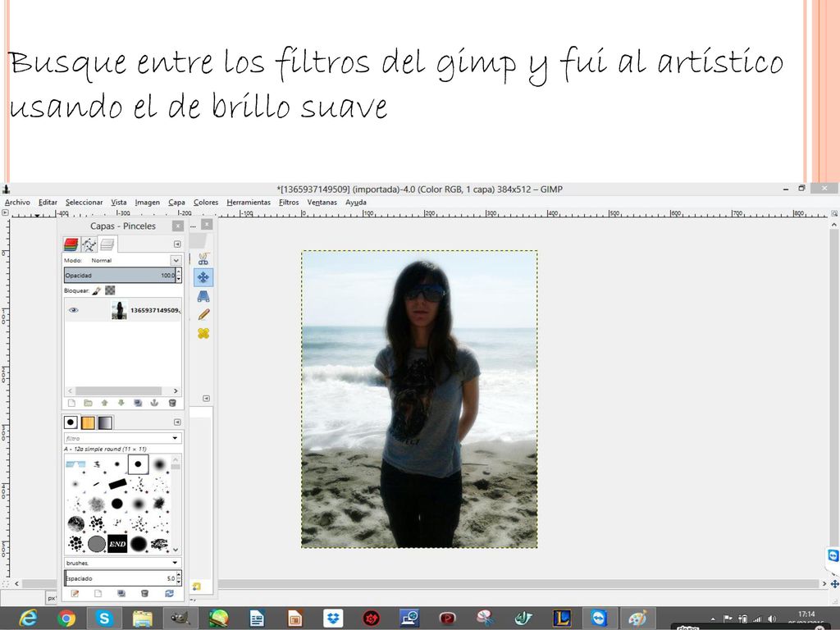Select the Pencil tool
The width and height of the screenshot is (840, 630).
click(x=203, y=314)
